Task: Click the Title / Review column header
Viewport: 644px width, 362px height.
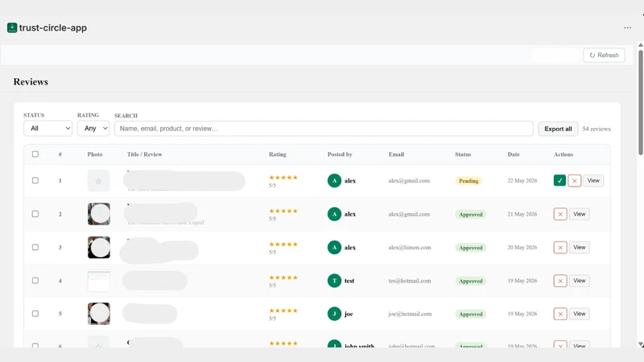Action: tap(145, 154)
